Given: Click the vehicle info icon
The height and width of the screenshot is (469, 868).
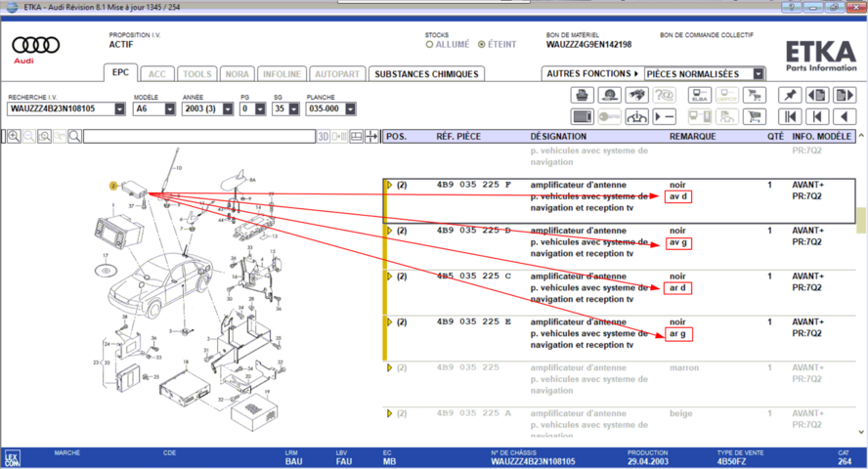Looking at the screenshot, I should (636, 116).
